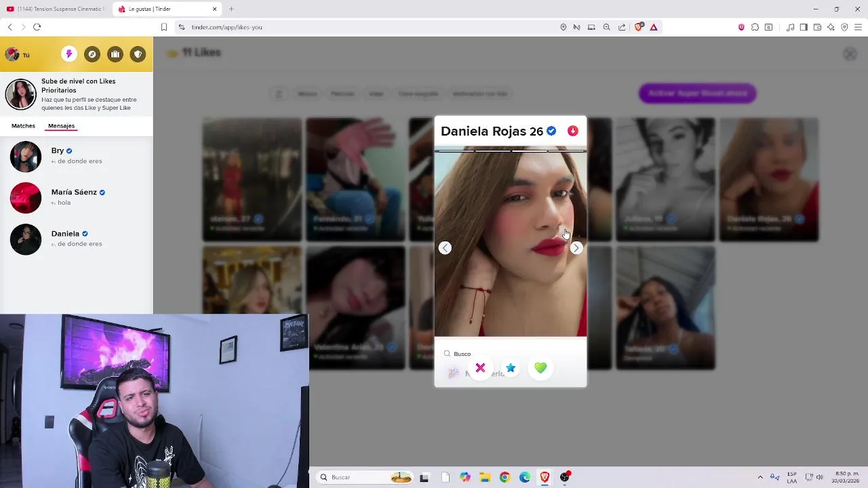The width and height of the screenshot is (868, 488).
Task: Click the pink X Nope button
Action: [x=480, y=368]
